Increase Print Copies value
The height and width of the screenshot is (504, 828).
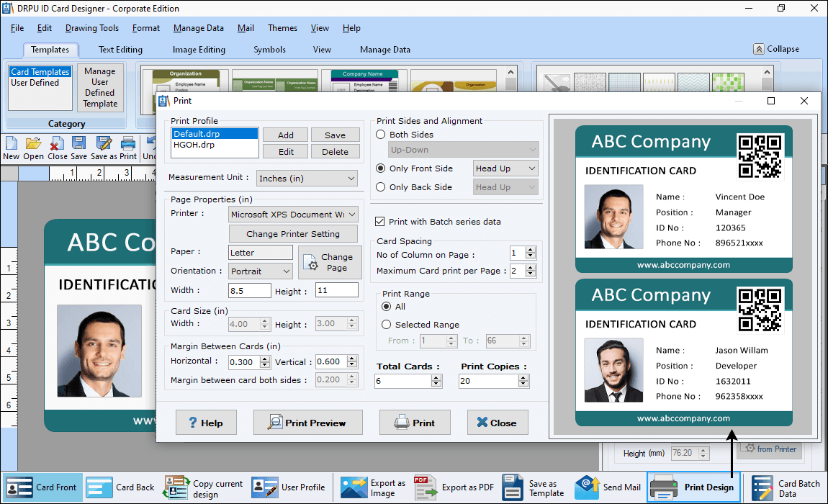tap(523, 378)
